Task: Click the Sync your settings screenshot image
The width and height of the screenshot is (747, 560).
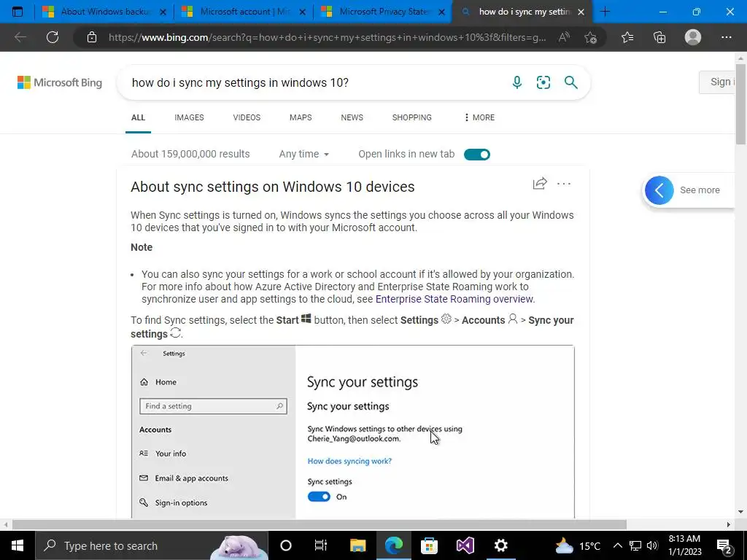Action: coord(353,432)
